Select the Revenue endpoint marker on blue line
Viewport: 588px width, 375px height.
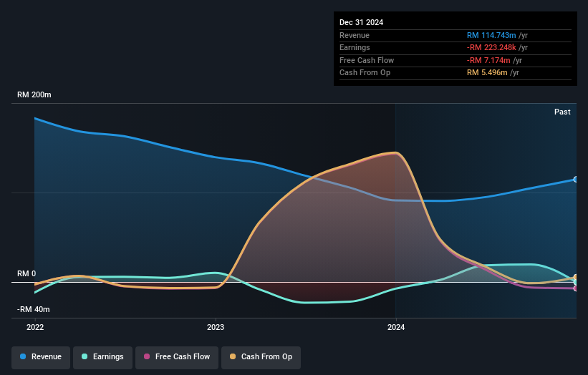[576, 180]
